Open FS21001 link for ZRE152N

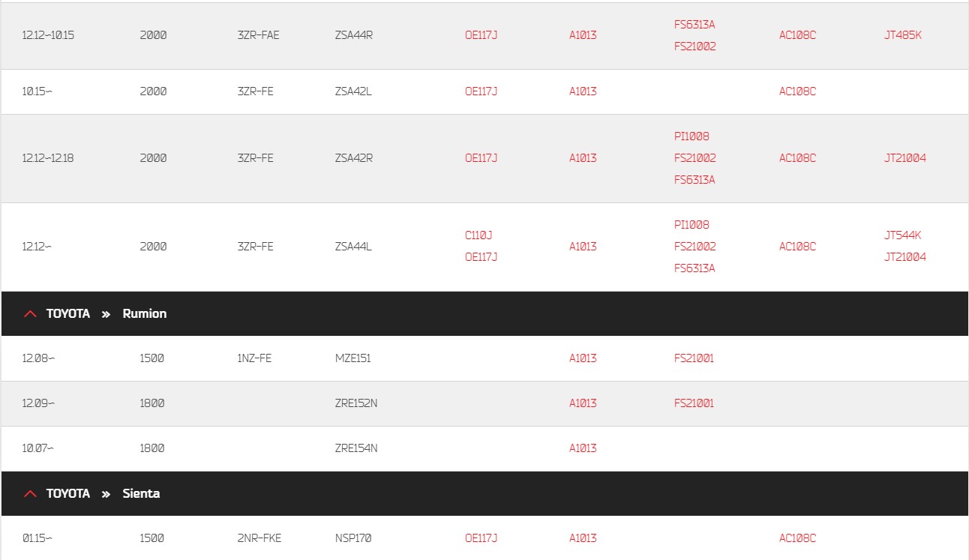click(694, 403)
